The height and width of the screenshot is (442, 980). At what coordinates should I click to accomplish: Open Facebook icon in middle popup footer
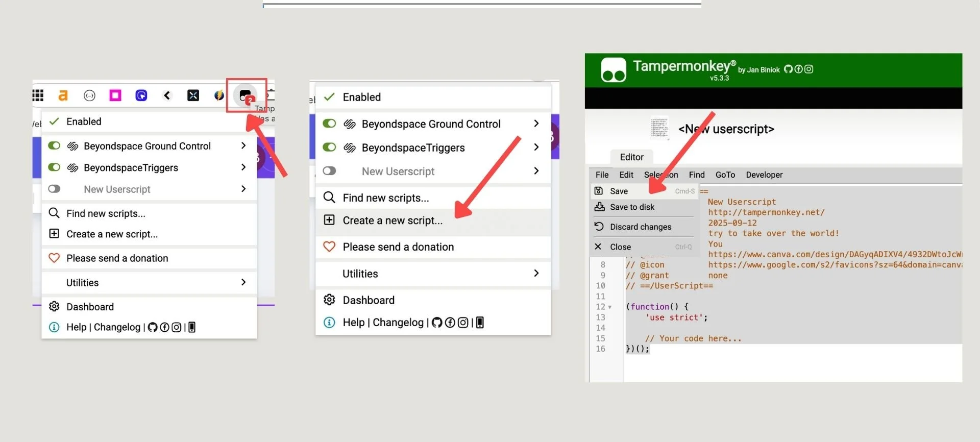coord(450,323)
